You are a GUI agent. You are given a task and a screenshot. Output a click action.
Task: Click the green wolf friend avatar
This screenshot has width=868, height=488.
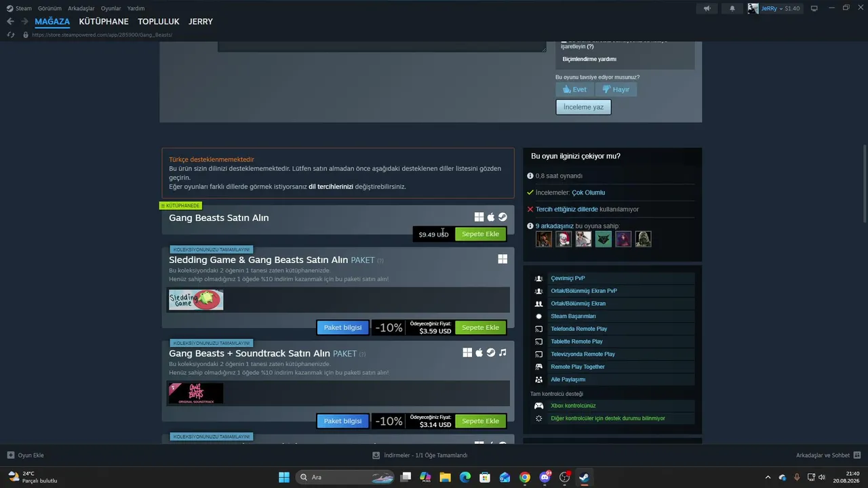pyautogui.click(x=604, y=239)
